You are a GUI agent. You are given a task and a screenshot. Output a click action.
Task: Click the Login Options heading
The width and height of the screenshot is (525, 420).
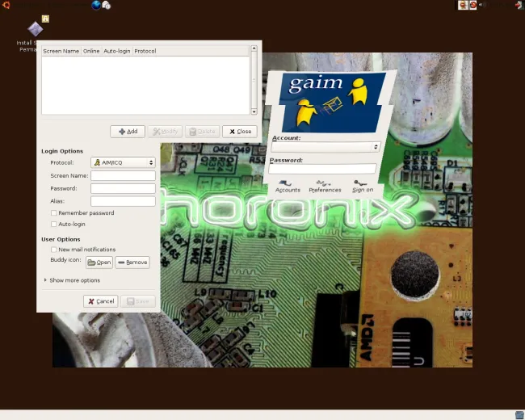[62, 151]
